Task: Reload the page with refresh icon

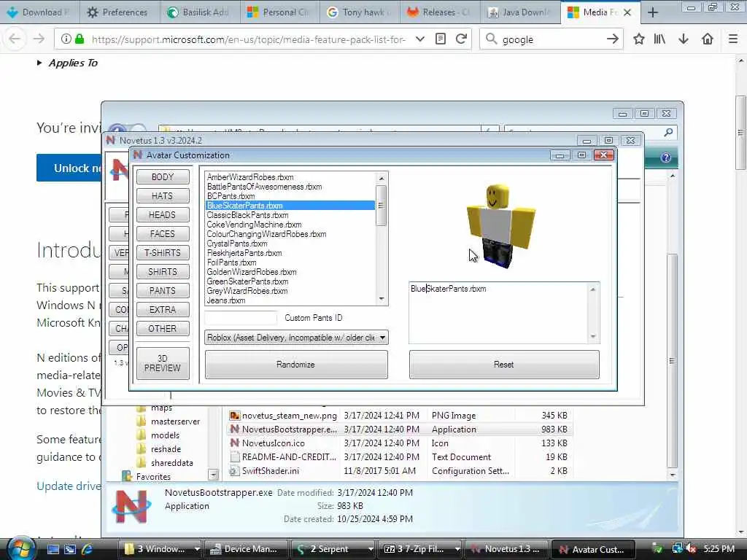Action: point(461,39)
